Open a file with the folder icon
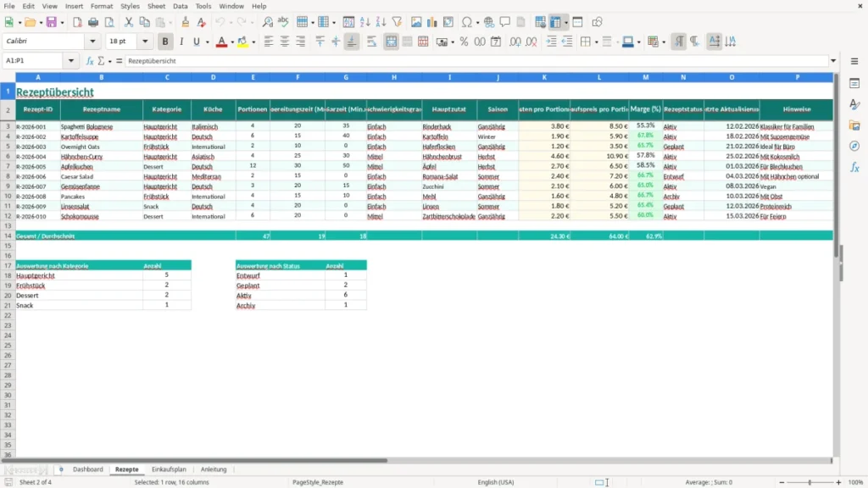 (x=31, y=22)
